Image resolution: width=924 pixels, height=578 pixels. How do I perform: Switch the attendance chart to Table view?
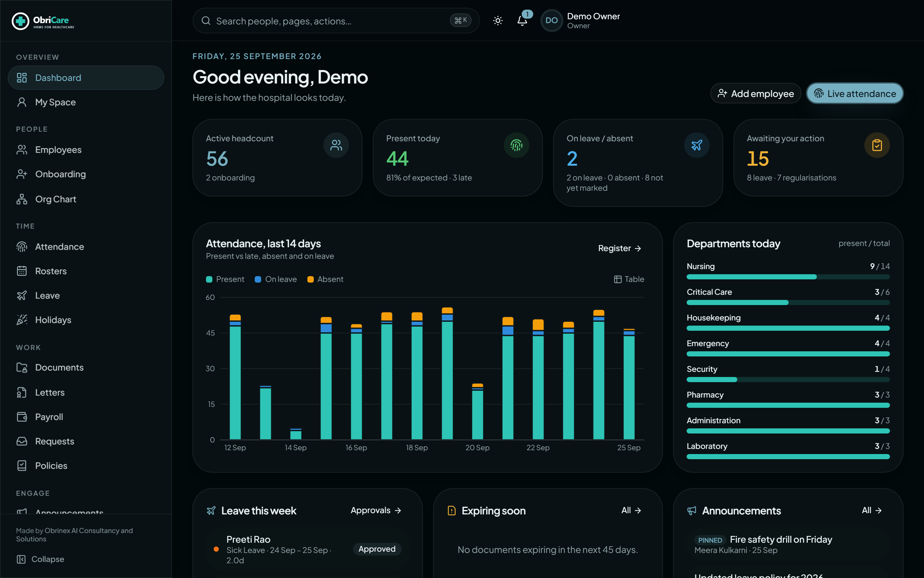click(x=629, y=279)
